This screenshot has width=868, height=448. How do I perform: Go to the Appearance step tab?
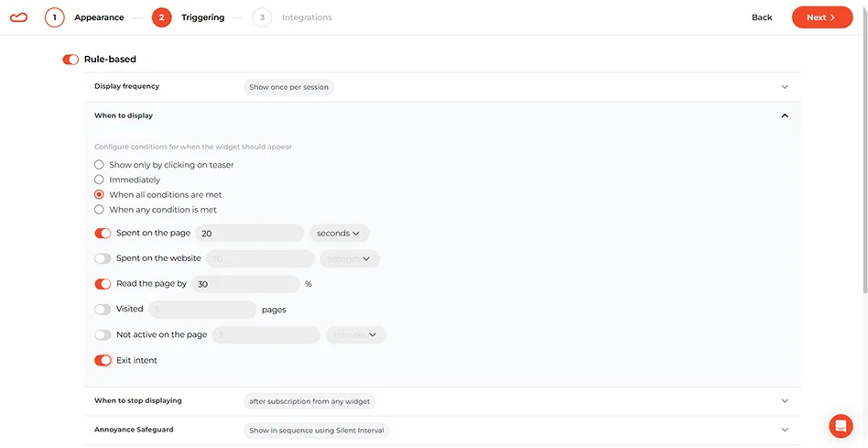99,17
